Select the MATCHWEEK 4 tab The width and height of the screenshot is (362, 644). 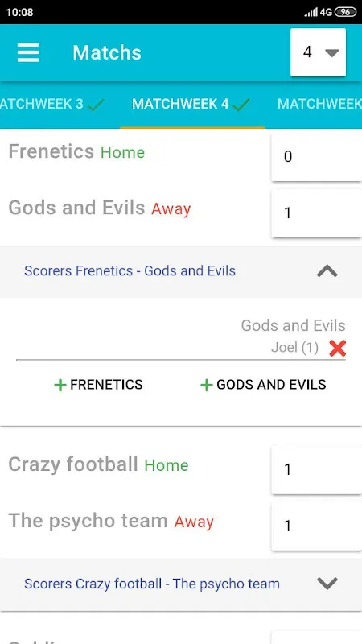click(x=192, y=105)
